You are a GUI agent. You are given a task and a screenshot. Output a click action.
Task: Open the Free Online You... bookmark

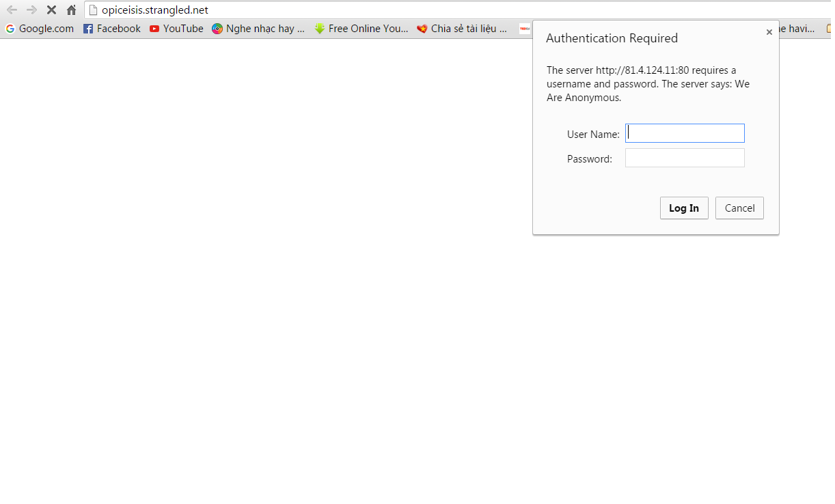(x=361, y=29)
